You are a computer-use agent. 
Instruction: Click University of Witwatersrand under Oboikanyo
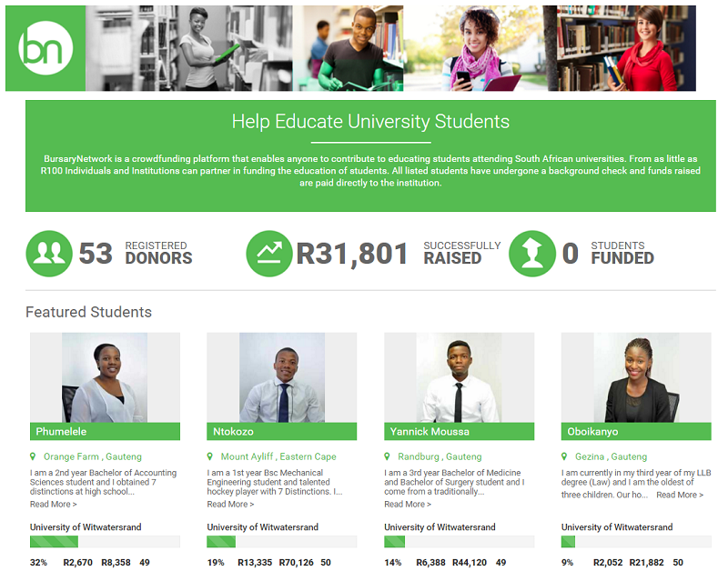[617, 527]
